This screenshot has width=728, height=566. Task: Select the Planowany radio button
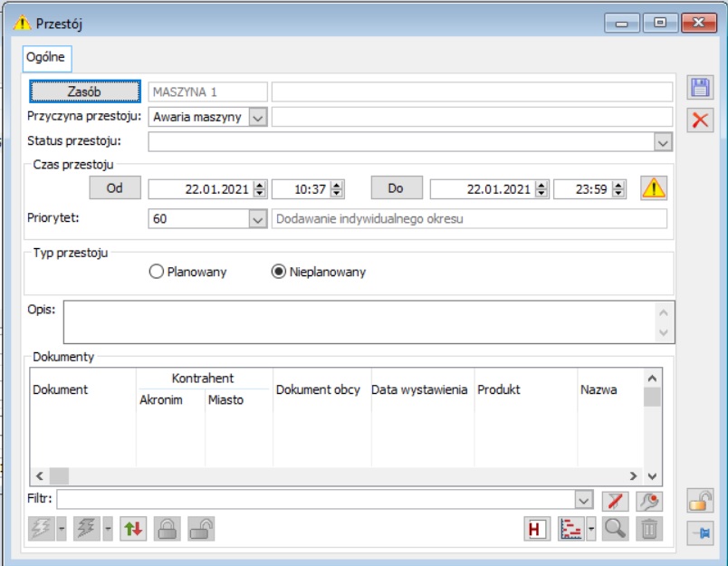pos(157,272)
